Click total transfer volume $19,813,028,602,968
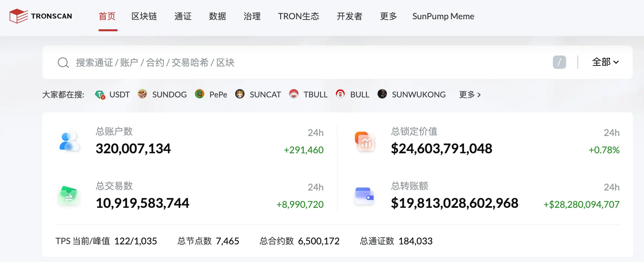This screenshot has height=262, width=644. point(454,203)
